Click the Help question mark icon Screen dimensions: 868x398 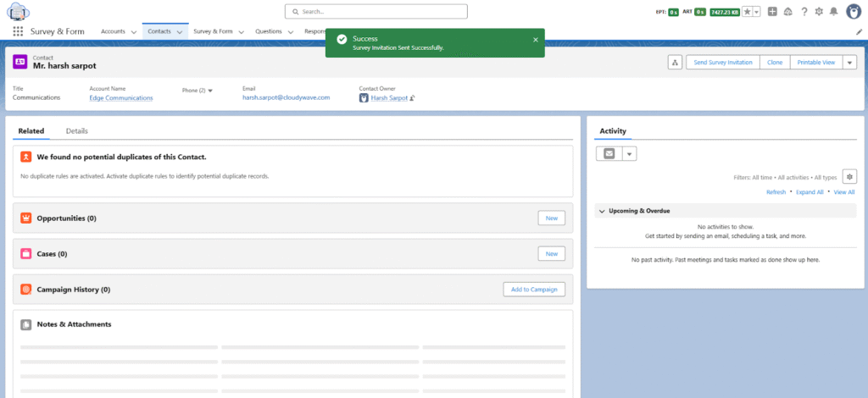803,11
